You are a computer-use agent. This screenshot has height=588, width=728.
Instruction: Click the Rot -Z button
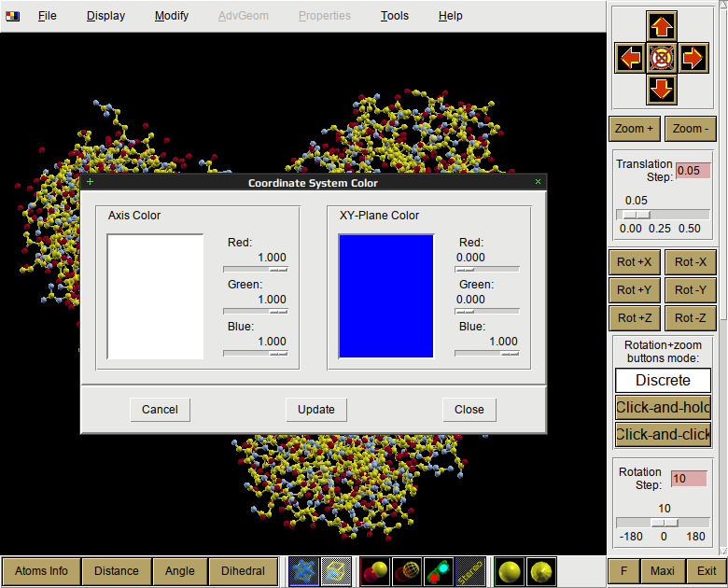click(691, 318)
